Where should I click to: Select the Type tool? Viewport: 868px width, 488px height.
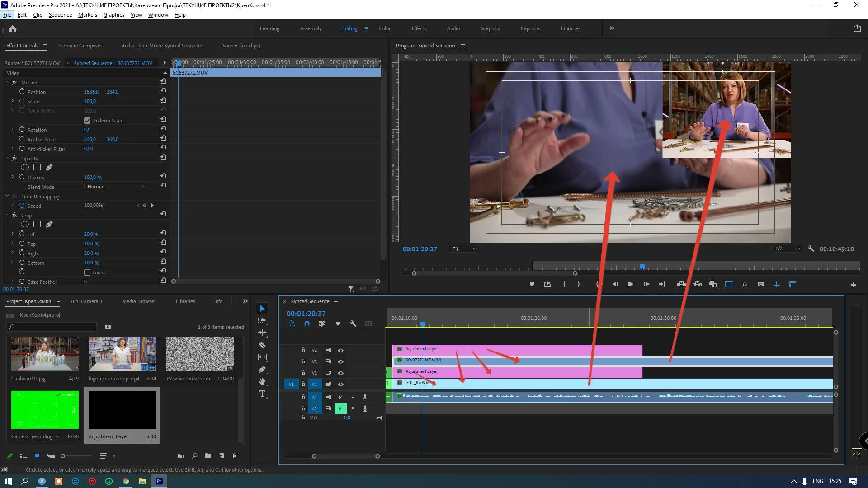[x=262, y=394]
